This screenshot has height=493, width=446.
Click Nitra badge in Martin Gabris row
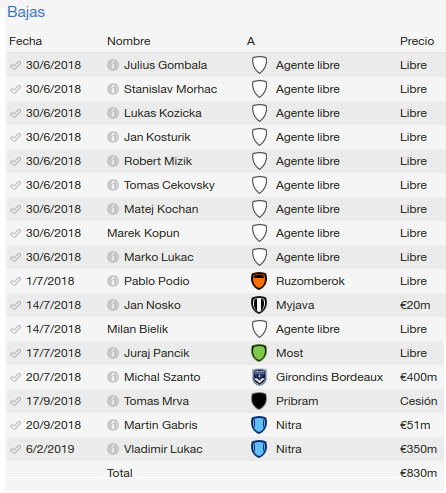259,425
